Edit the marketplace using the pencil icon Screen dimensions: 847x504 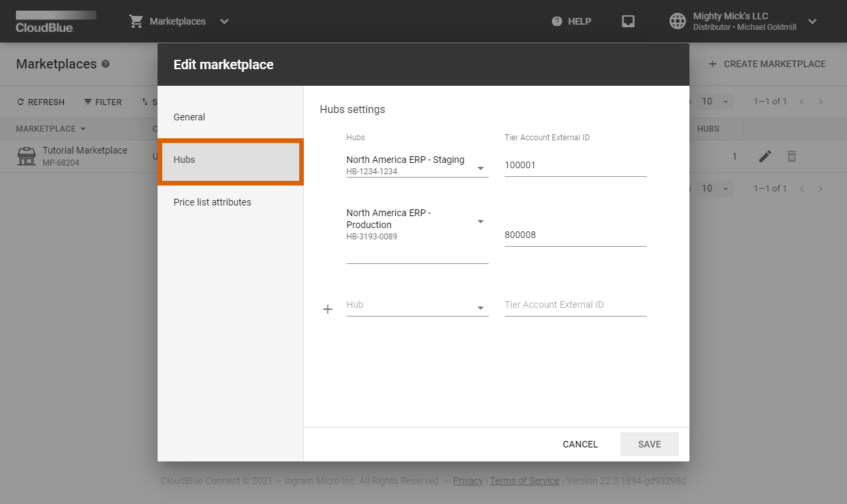pyautogui.click(x=765, y=156)
